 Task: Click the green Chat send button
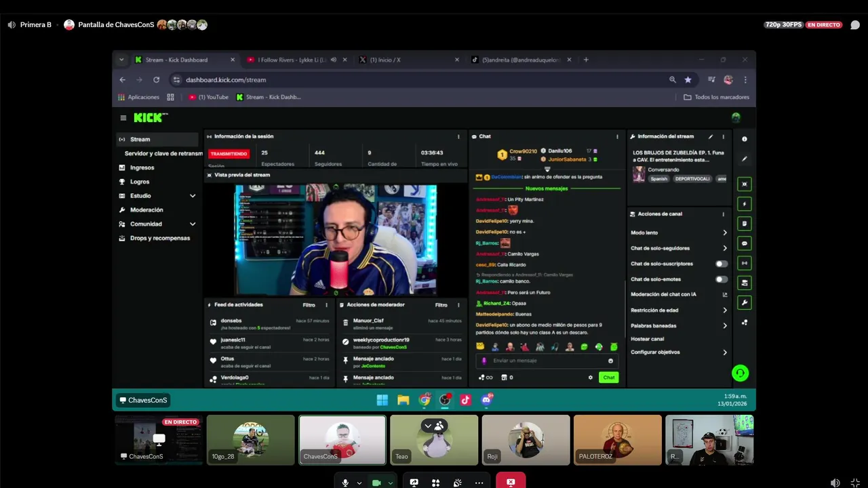tap(609, 378)
